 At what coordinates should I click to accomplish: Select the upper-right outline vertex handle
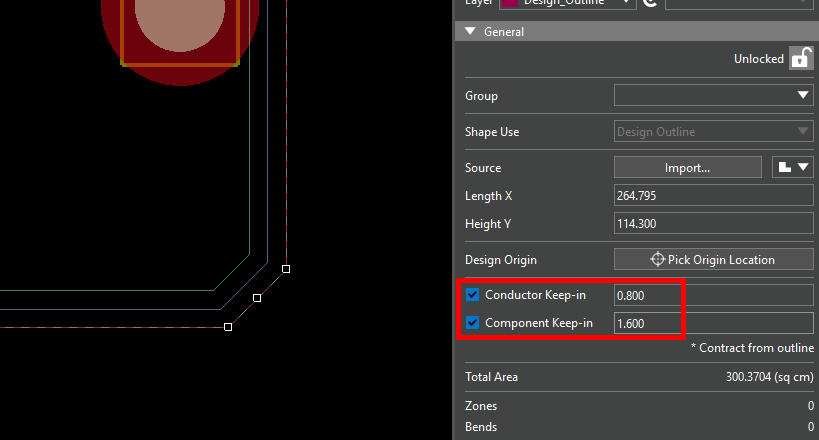[286, 269]
